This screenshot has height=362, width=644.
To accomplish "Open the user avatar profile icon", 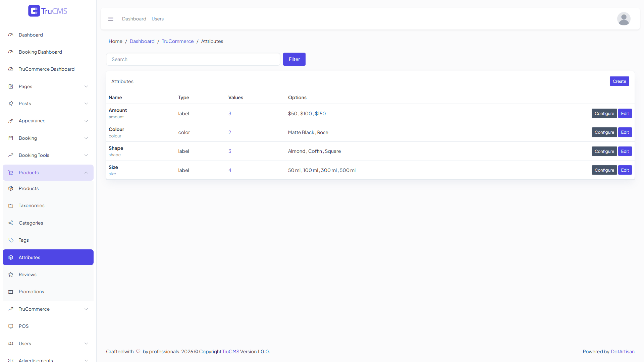I will [x=624, y=19].
